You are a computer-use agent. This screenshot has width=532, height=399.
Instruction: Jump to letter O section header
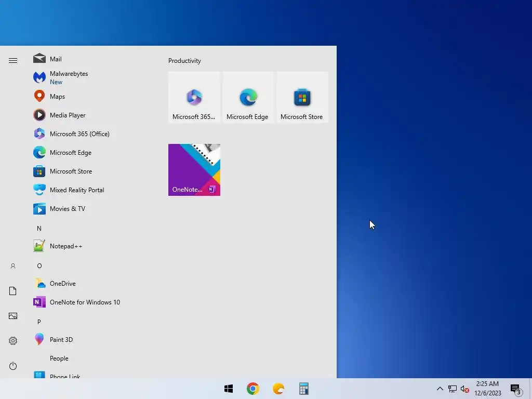point(39,265)
